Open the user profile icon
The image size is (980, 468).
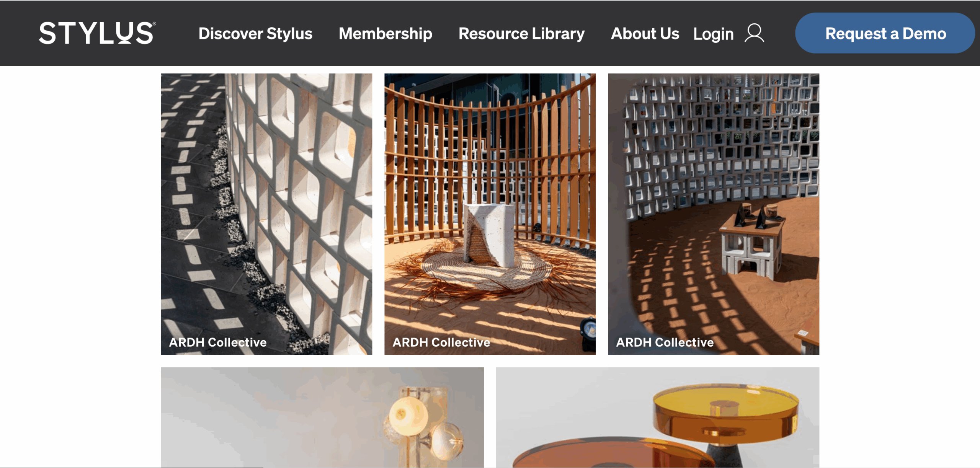(x=754, y=33)
